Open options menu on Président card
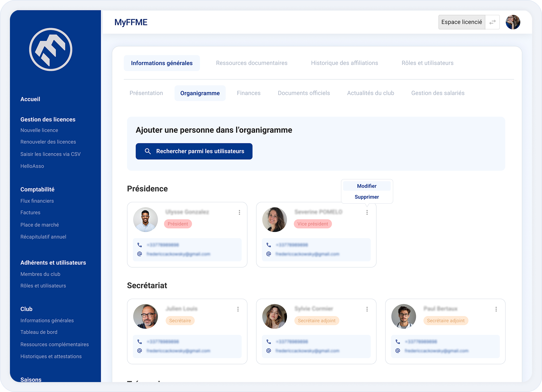This screenshot has width=542, height=392. point(239,212)
